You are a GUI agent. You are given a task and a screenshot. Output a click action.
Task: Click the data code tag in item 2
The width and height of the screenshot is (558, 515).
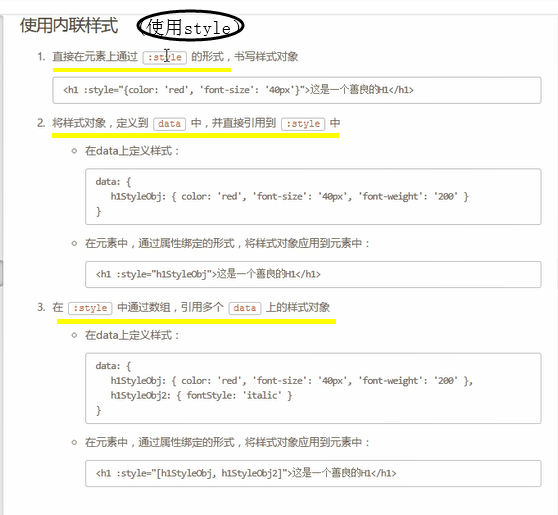coord(169,124)
